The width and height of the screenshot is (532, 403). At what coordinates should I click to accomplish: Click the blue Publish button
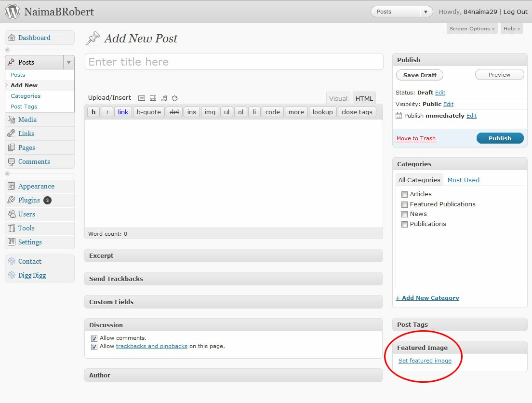point(500,138)
